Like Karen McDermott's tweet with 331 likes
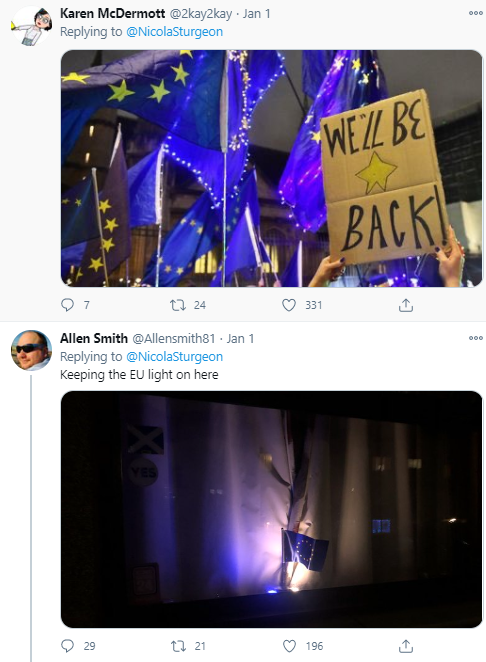This screenshot has width=486, height=662. pos(289,305)
